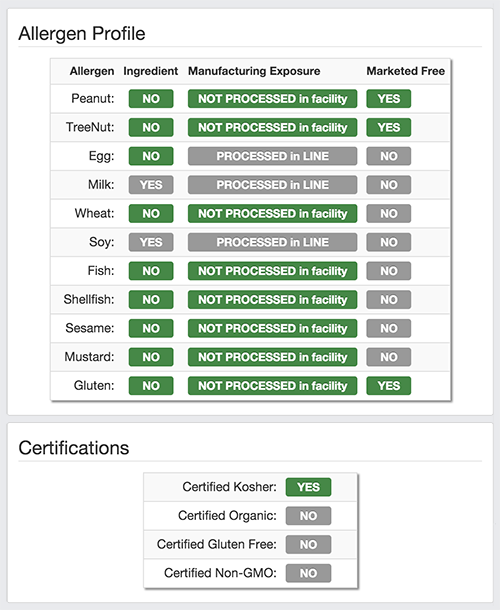500x610 pixels.
Task: Select Soy ingredient YES badge
Action: click(151, 242)
